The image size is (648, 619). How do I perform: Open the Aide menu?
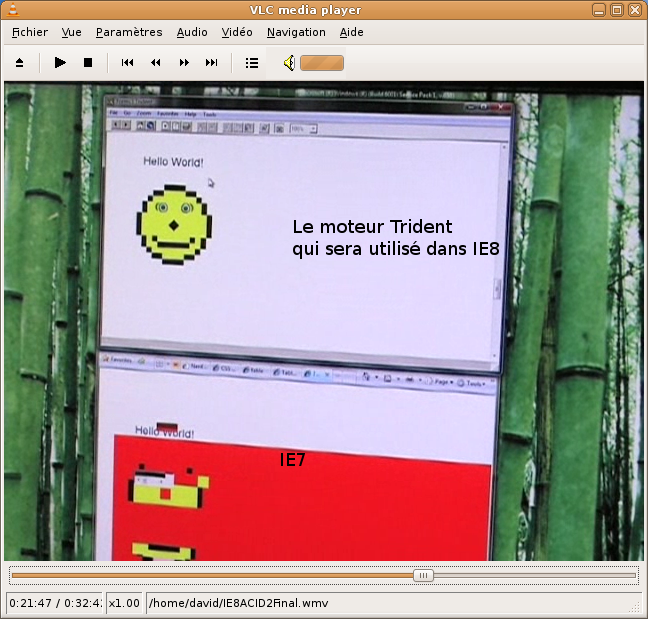pos(352,32)
